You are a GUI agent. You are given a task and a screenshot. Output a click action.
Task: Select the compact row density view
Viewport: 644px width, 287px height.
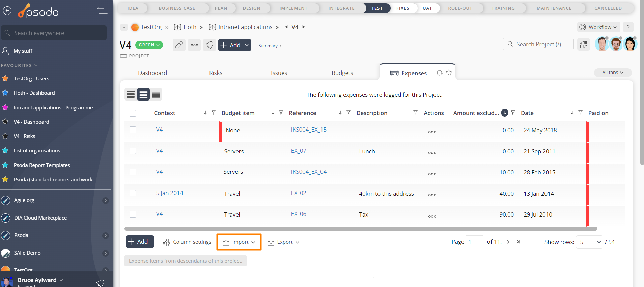click(x=156, y=94)
